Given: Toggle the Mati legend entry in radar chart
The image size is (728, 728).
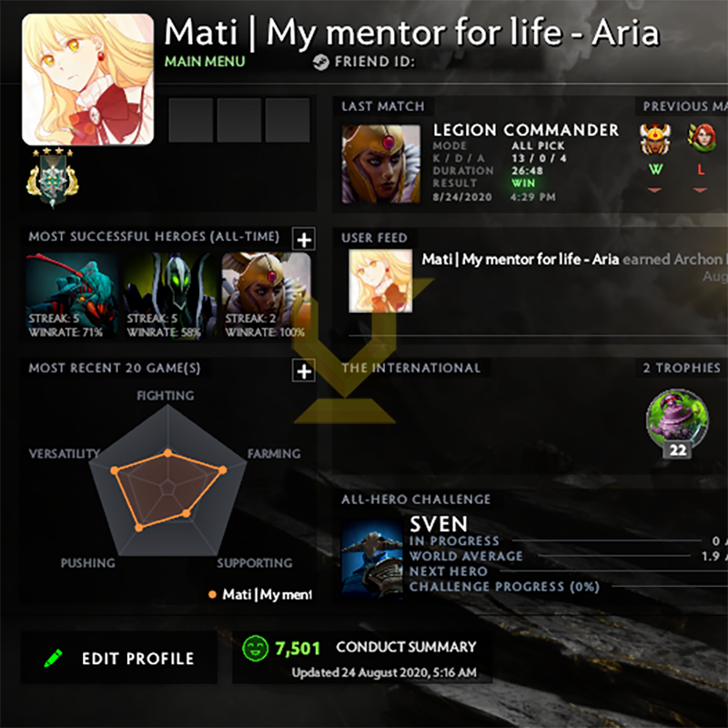Looking at the screenshot, I should 261,594.
